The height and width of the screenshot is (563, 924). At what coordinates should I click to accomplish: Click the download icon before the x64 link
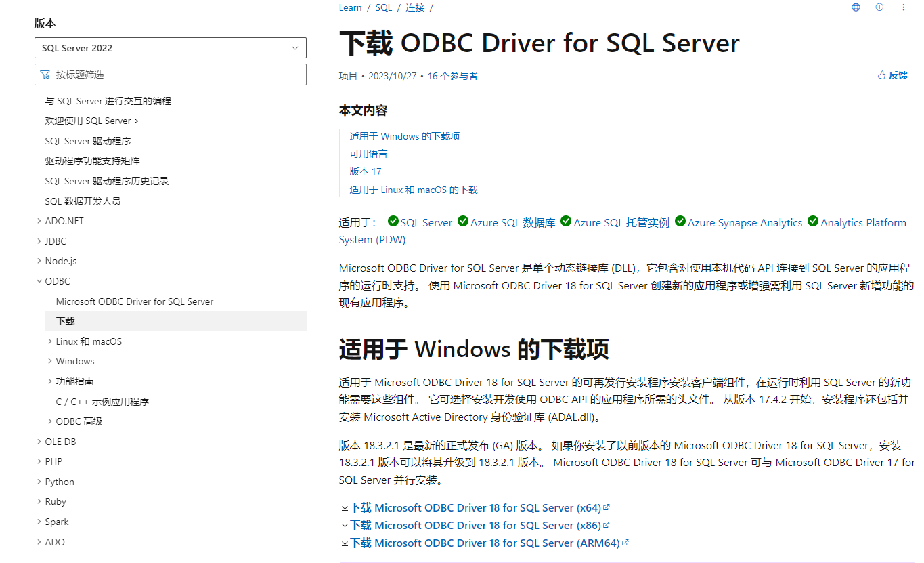click(344, 506)
